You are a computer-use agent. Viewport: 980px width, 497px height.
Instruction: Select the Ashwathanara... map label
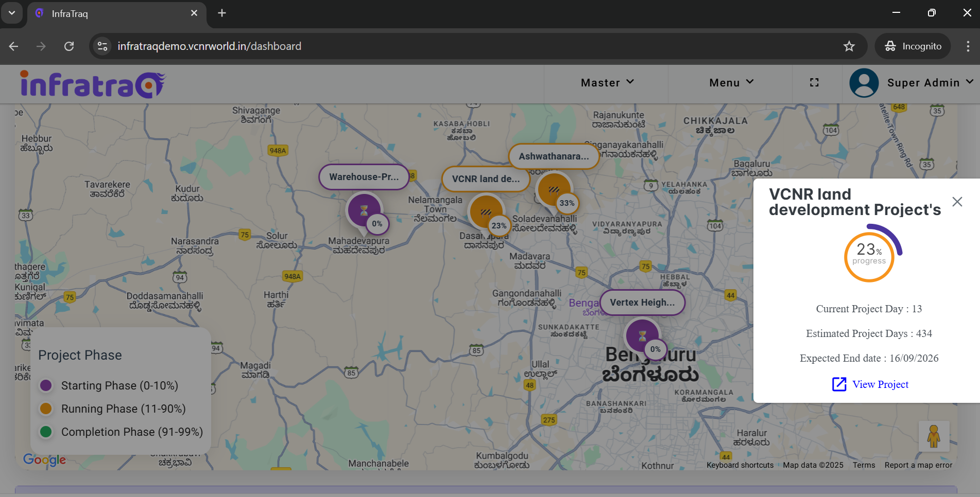(554, 156)
